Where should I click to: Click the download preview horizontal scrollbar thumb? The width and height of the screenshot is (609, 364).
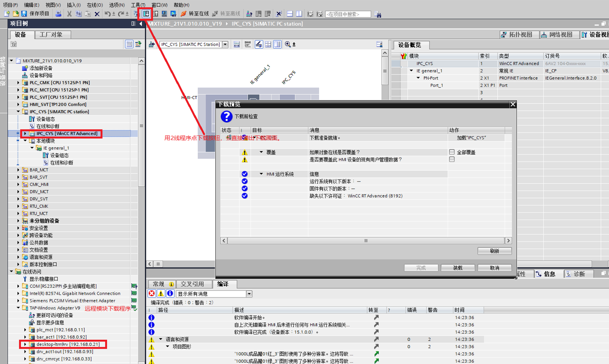click(366, 241)
